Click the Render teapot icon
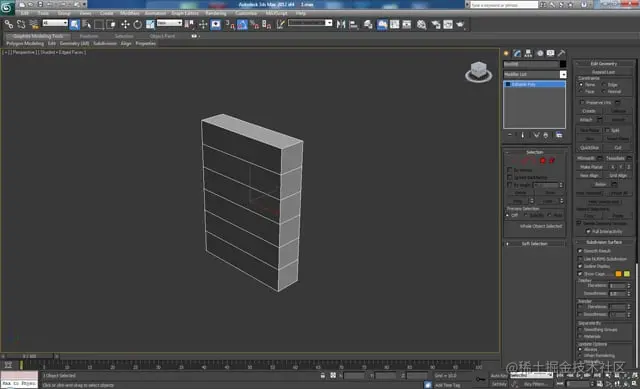 [x=461, y=25]
